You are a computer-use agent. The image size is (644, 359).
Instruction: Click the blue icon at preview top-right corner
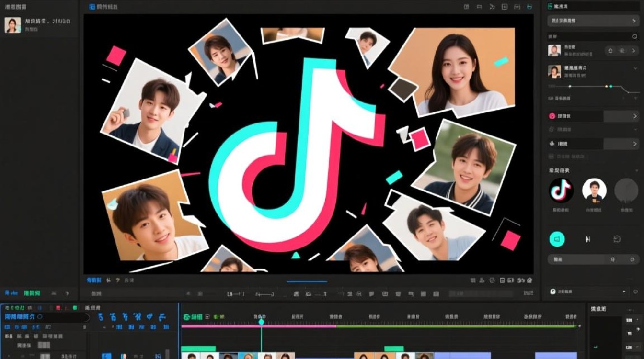[529, 7]
